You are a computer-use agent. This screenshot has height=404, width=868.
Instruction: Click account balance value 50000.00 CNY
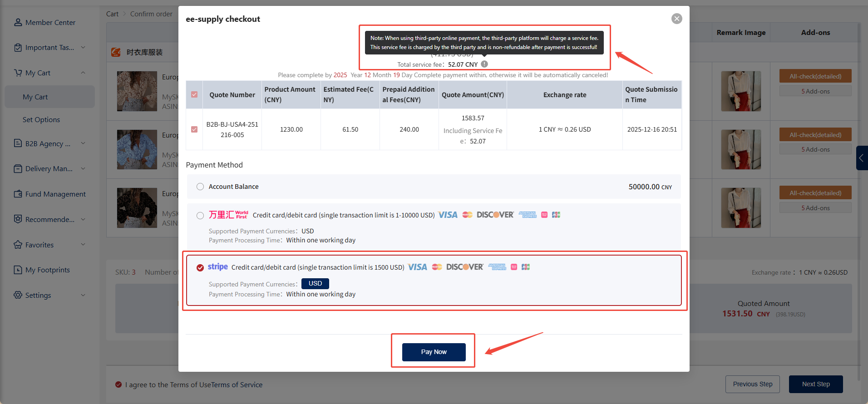(650, 187)
